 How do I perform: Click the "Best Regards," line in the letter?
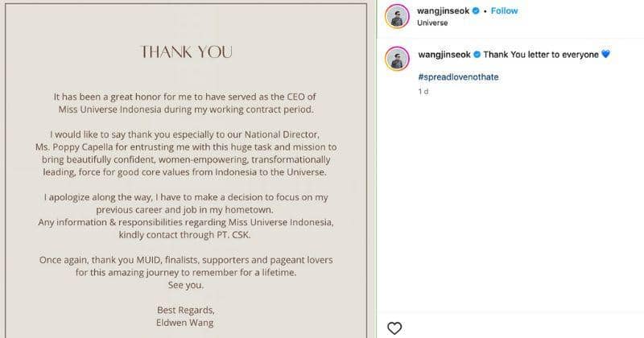click(x=187, y=310)
